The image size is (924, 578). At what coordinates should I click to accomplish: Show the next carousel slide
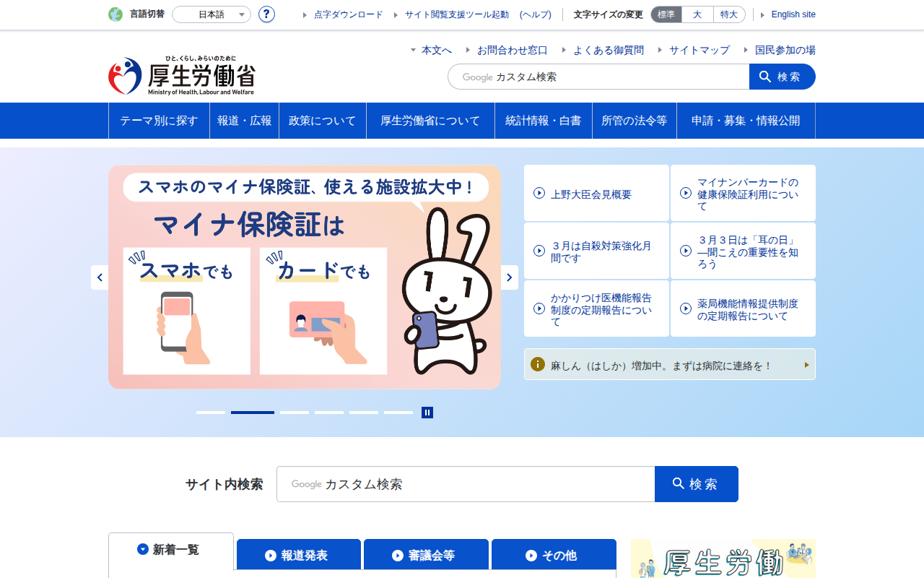[x=510, y=277]
